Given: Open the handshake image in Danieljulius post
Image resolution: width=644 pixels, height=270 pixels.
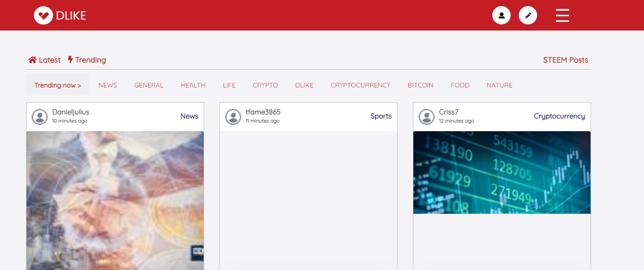Looking at the screenshot, I should [115, 200].
